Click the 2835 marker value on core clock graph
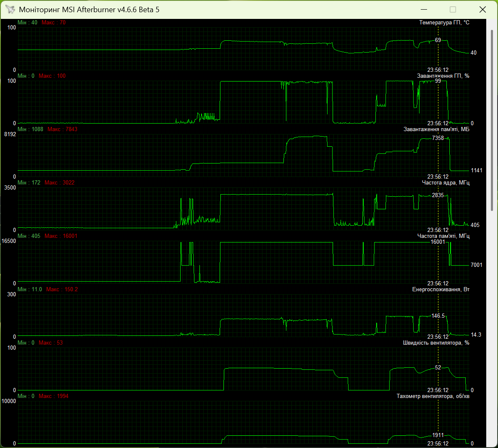This screenshot has height=448, width=498. point(438,195)
